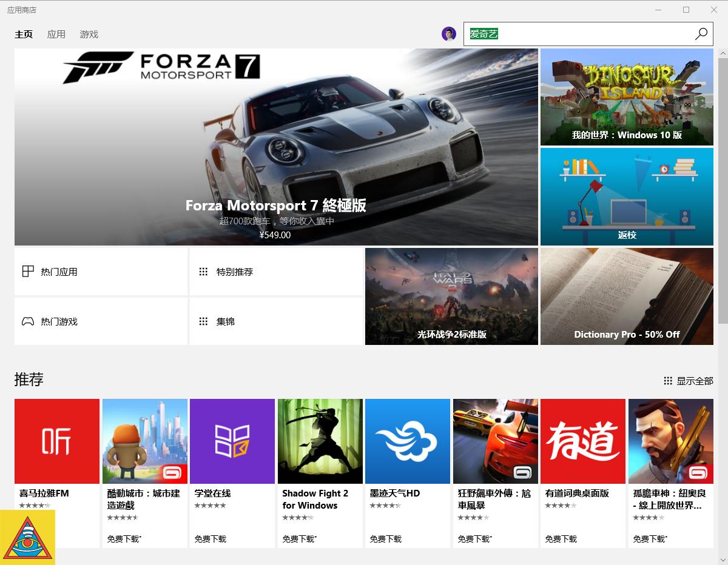
Task: Open the 热门游戏 category button
Action: tap(101, 321)
